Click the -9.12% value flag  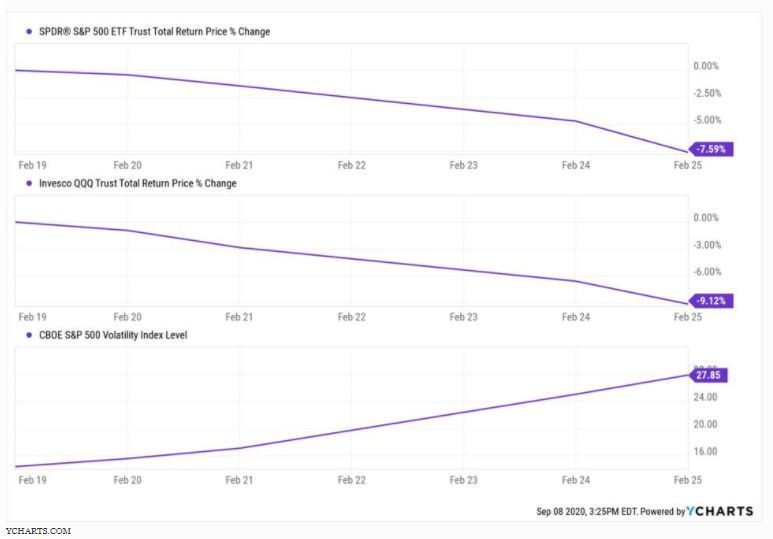(711, 301)
